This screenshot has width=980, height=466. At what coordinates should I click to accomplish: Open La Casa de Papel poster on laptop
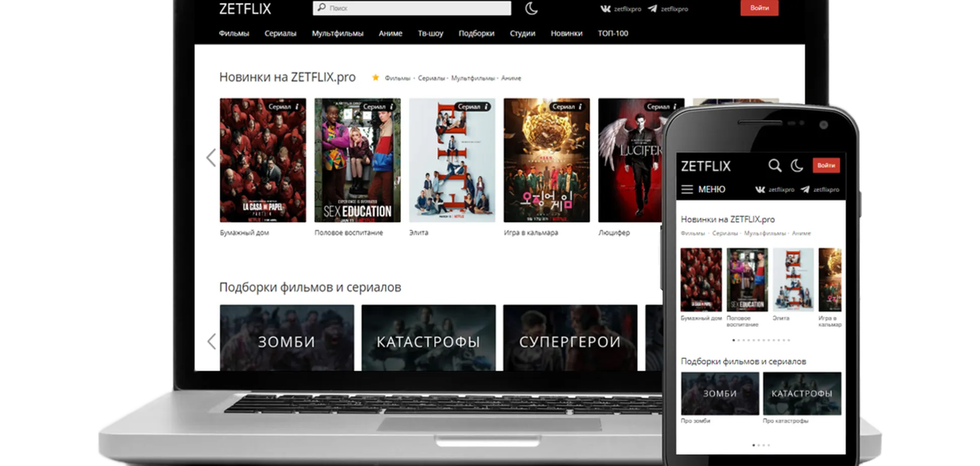click(x=262, y=160)
